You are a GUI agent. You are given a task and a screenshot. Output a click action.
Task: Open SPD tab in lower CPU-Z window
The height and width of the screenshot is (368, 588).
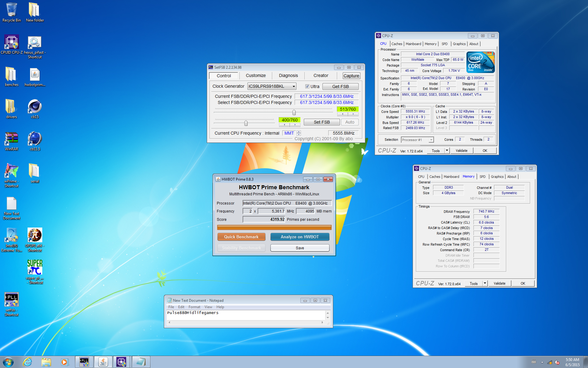(x=482, y=177)
